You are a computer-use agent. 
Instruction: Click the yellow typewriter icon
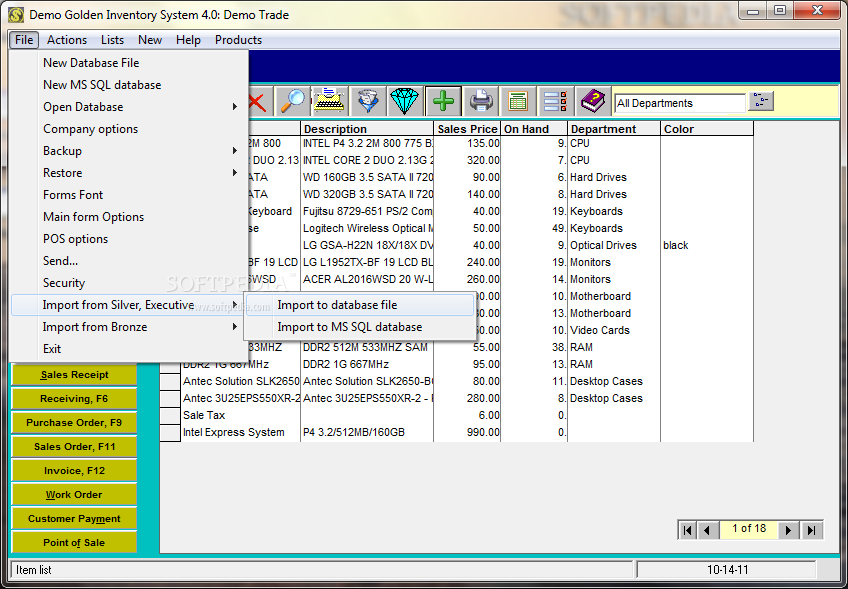point(329,101)
